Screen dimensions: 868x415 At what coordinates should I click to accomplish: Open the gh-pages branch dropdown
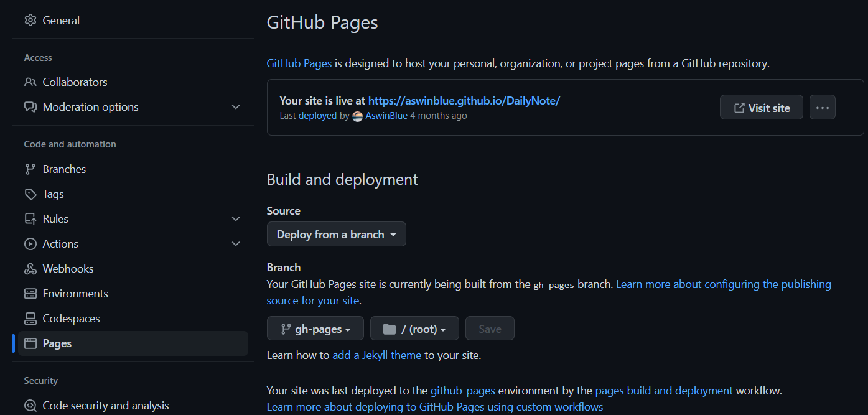[315, 329]
